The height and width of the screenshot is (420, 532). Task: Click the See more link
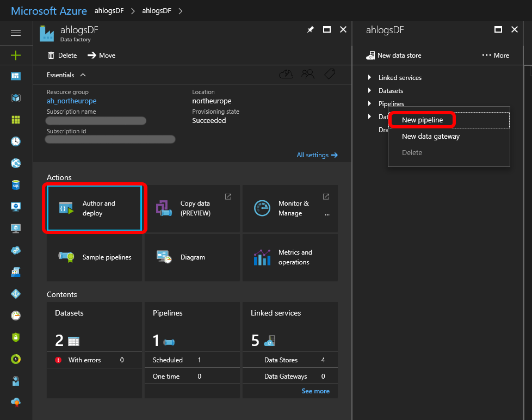tap(316, 391)
